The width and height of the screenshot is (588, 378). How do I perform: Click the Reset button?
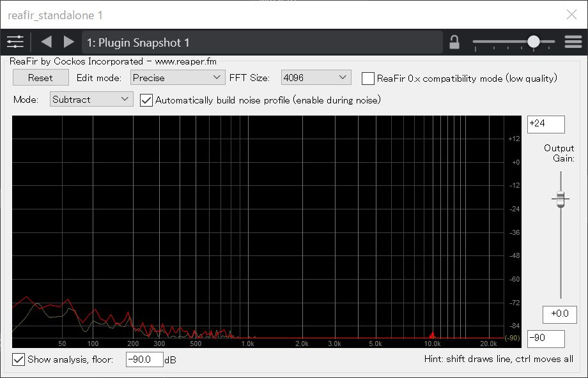click(41, 78)
